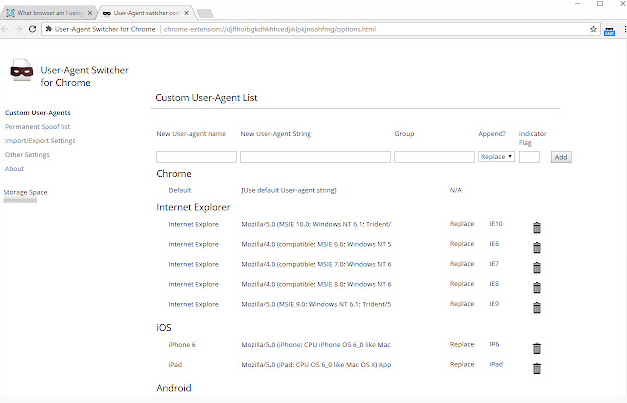
Task: Click the iPad entry name
Action: [x=175, y=365]
